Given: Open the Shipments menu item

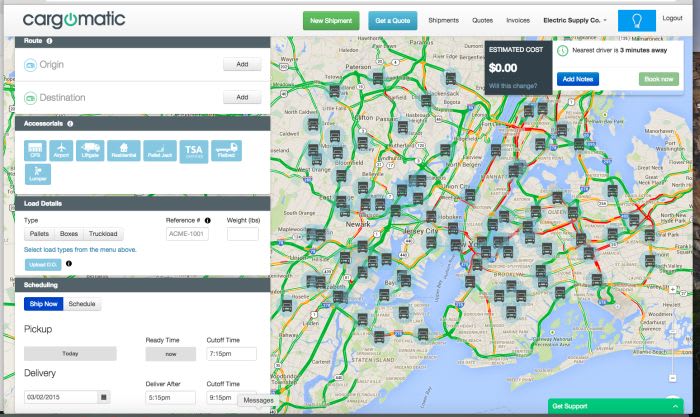Looking at the screenshot, I should (443, 20).
